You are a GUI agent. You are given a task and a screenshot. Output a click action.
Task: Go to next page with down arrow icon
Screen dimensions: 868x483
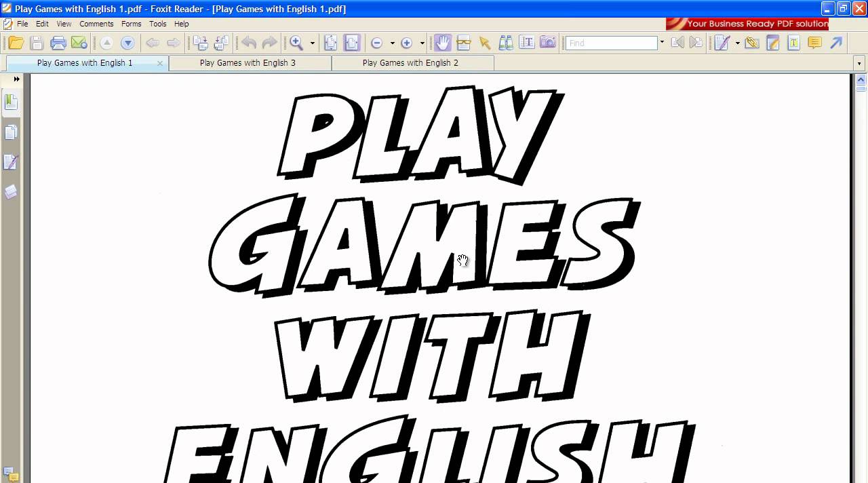[x=127, y=43]
